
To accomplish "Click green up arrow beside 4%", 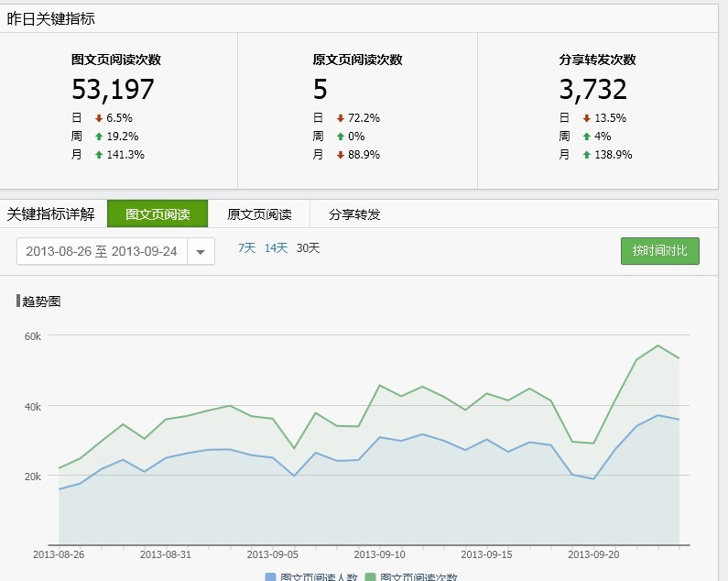I will (586, 137).
